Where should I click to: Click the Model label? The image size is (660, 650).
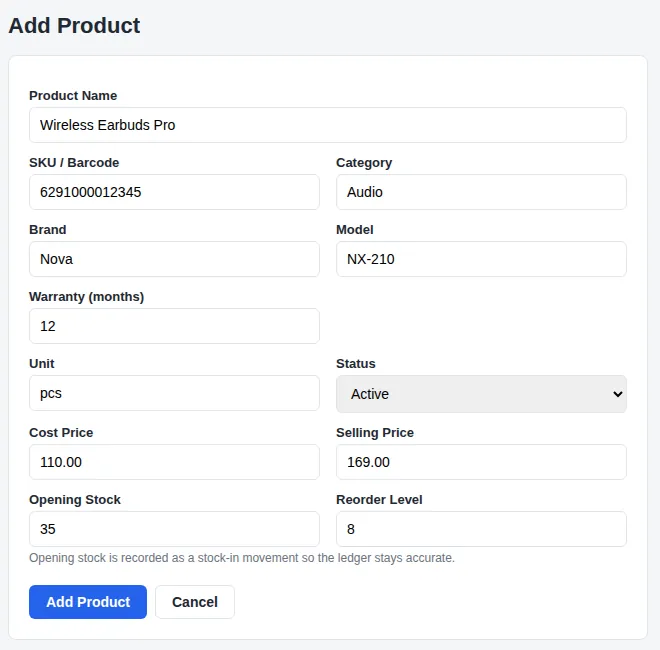354,229
